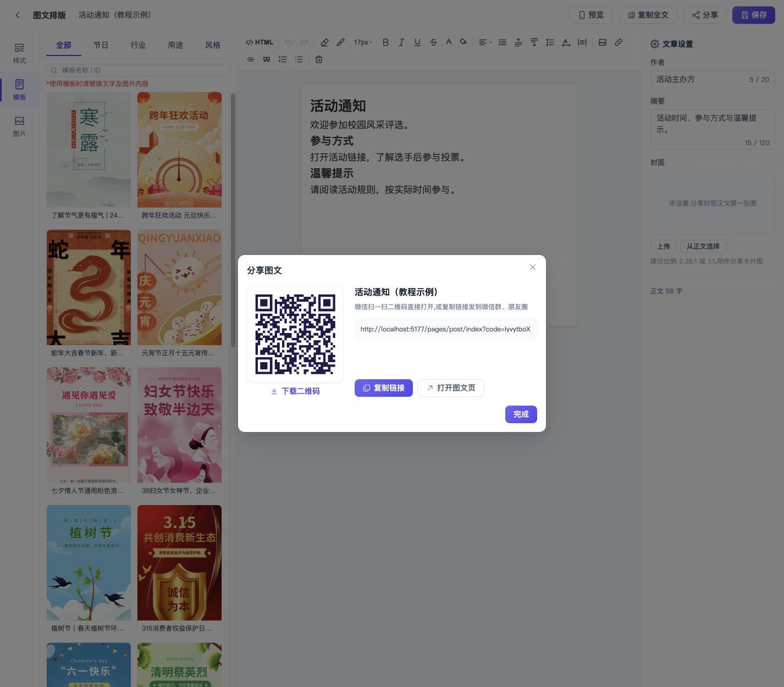This screenshot has height=687, width=784.
Task: Switch to the 全部 template tab
Action: [64, 45]
